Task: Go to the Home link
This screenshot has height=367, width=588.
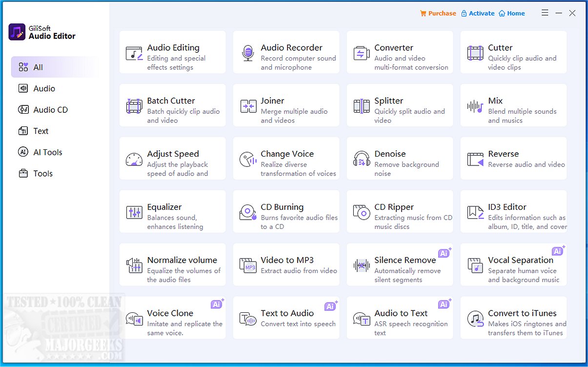Action: pos(512,13)
